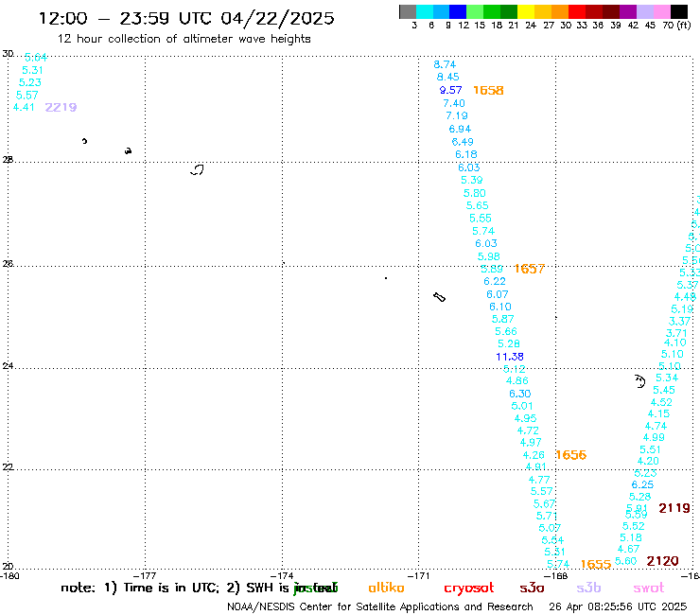The height and width of the screenshot is (615, 700).
Task: Click the wave height value 6.07
Action: pyautogui.click(x=498, y=294)
